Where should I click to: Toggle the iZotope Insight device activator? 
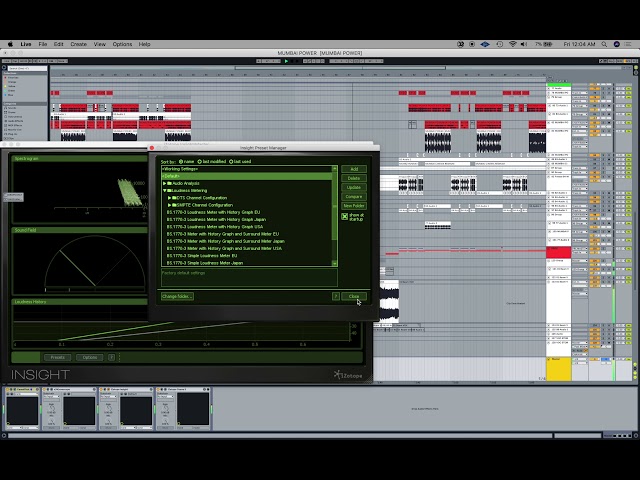tap(103, 389)
